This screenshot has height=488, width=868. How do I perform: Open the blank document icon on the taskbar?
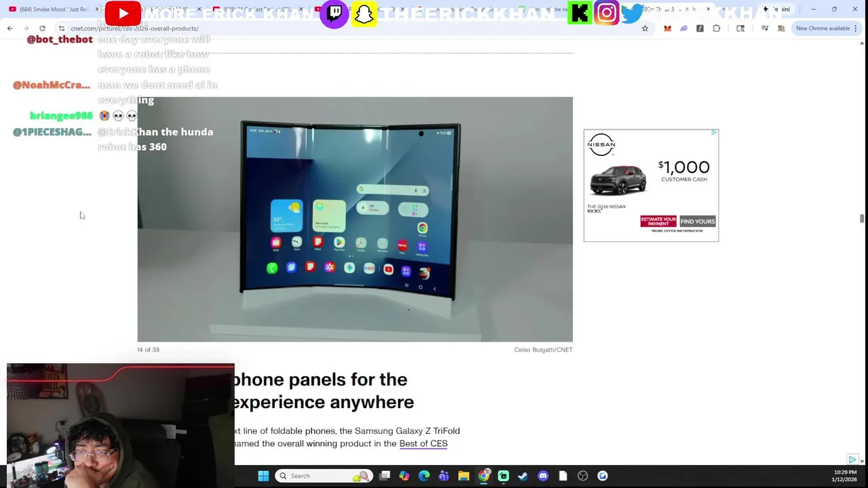pos(563,476)
